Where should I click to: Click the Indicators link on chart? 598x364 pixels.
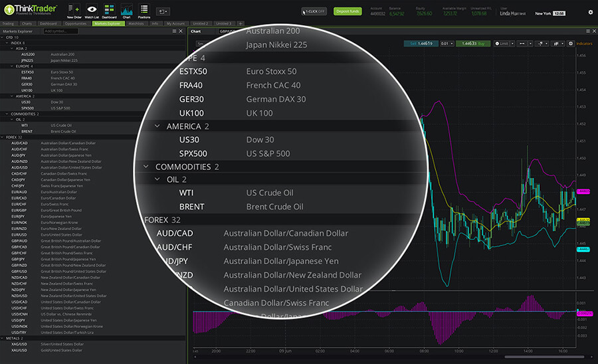click(585, 43)
